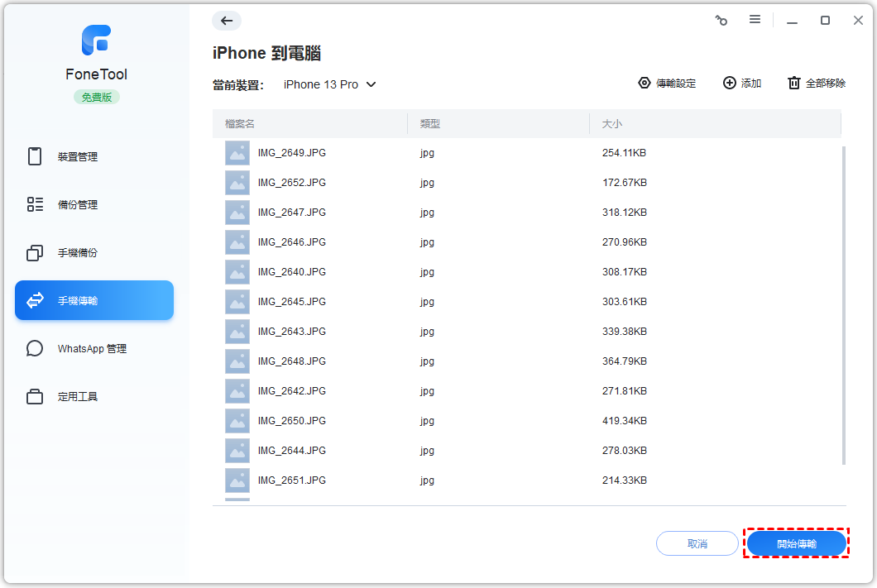Open 備份管理 in the sidebar
Screen dimensions: 877x588
(x=77, y=205)
